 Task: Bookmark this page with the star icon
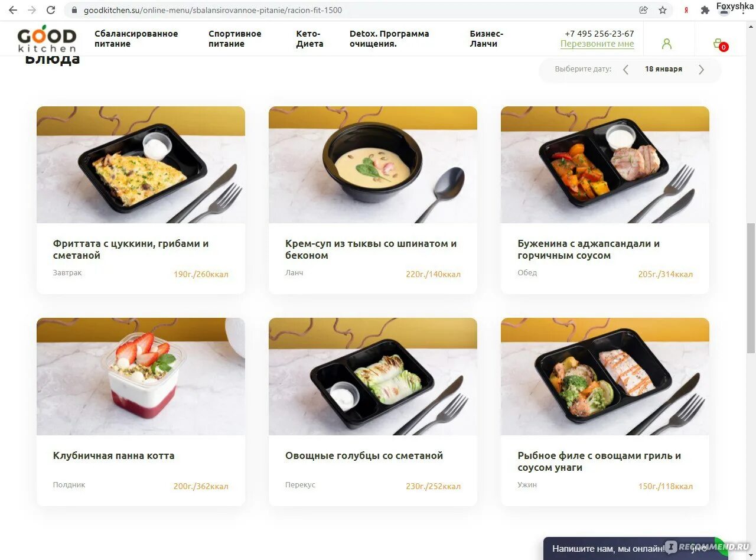pyautogui.click(x=663, y=10)
